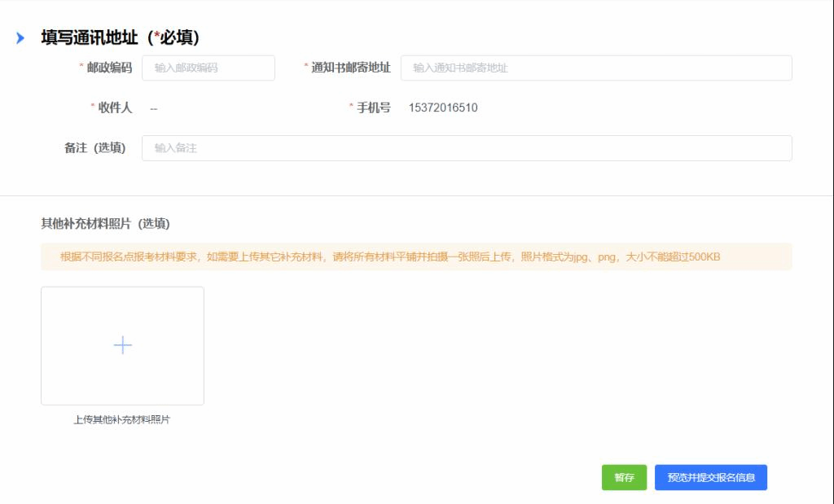The image size is (834, 504).
Task: Click the 收件人 placeholder value --
Action: point(154,108)
